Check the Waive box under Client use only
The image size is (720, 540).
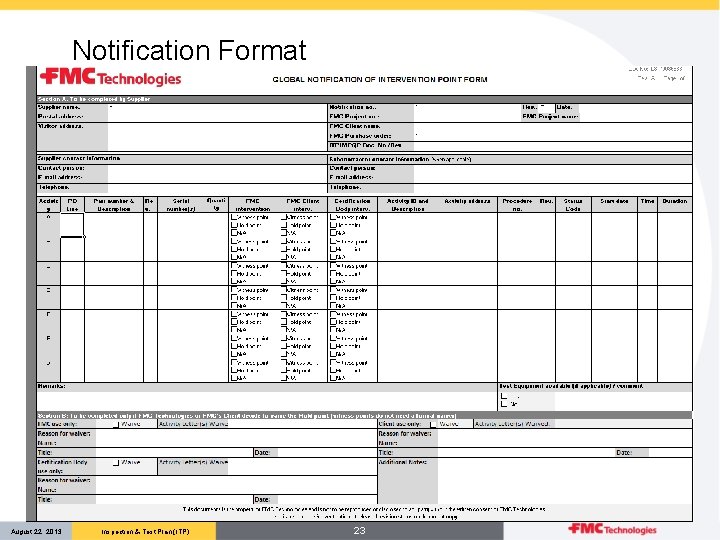(x=433, y=424)
